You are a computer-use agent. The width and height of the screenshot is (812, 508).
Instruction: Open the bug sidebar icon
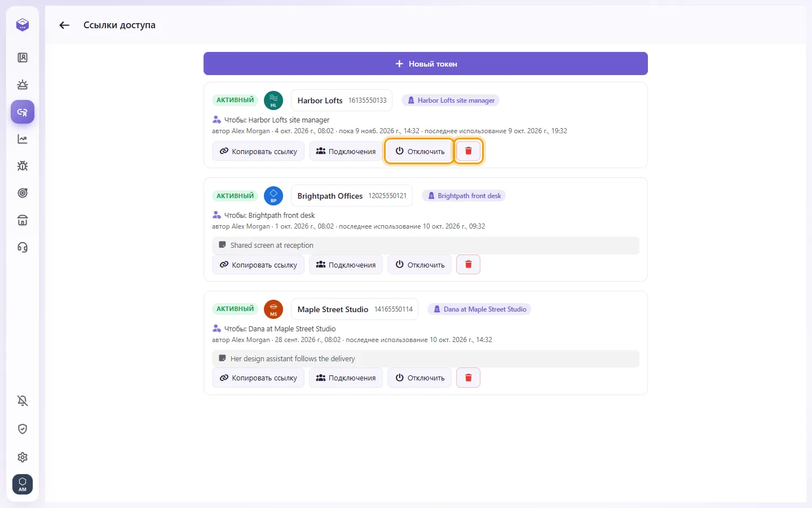pyautogui.click(x=23, y=166)
